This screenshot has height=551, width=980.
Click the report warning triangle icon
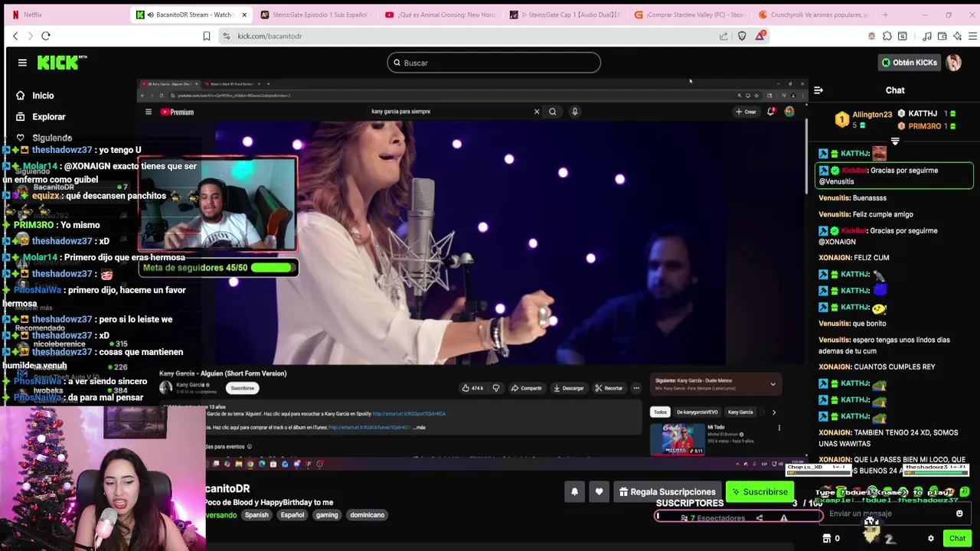click(783, 518)
